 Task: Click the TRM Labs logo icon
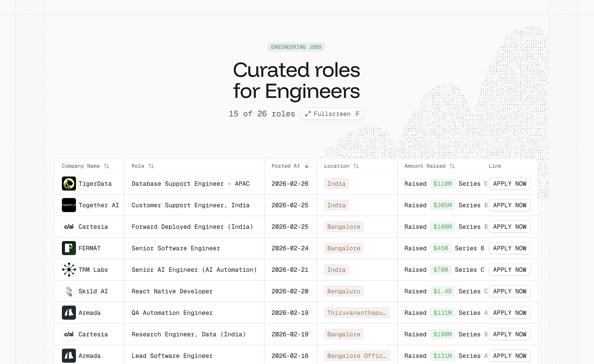pyautogui.click(x=69, y=270)
